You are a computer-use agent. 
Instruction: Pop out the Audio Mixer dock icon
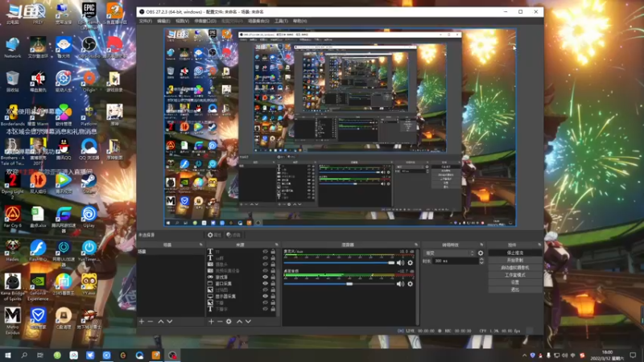coord(416,245)
